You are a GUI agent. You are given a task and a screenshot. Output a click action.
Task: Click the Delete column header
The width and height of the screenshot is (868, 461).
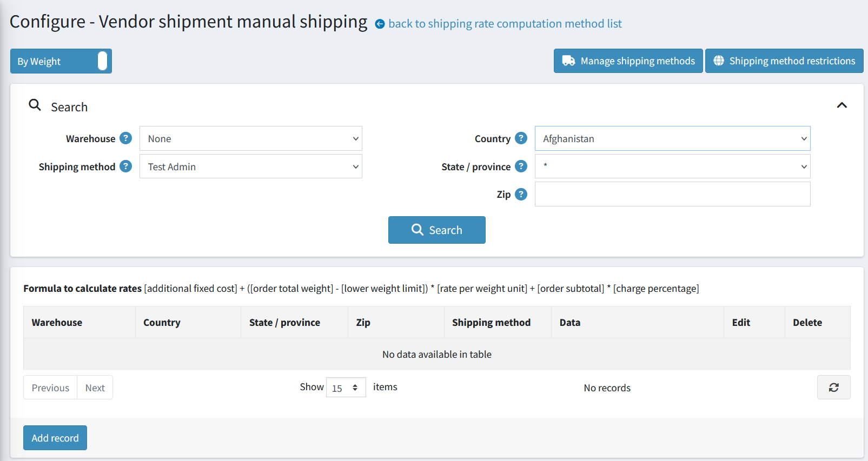click(818, 323)
